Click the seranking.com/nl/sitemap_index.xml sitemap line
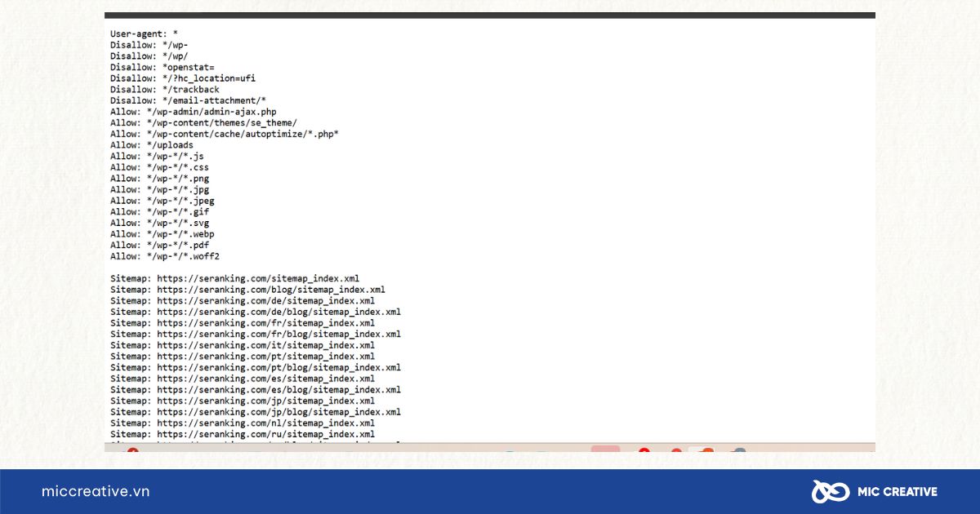 pyautogui.click(x=243, y=423)
